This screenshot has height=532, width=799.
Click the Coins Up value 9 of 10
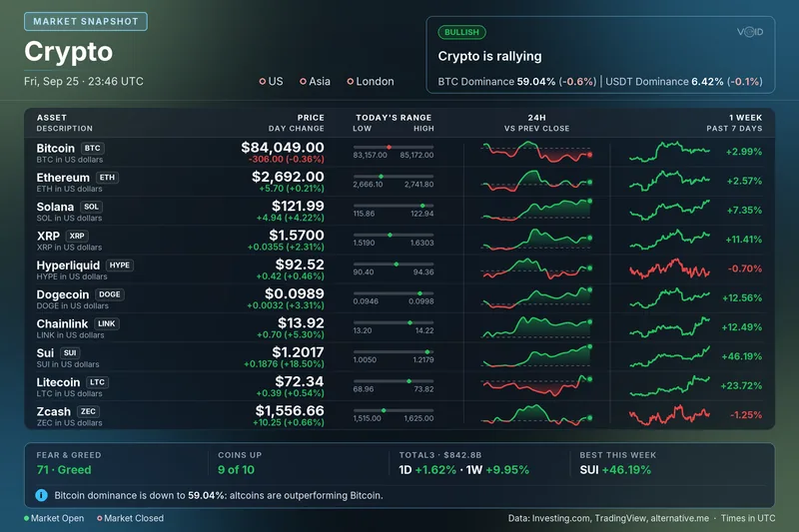(x=236, y=470)
